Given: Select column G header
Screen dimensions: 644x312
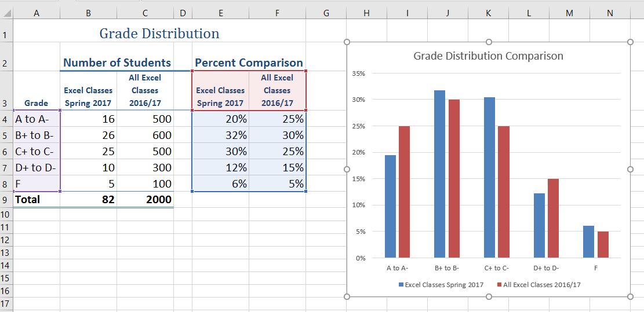Looking at the screenshot, I should [x=326, y=13].
